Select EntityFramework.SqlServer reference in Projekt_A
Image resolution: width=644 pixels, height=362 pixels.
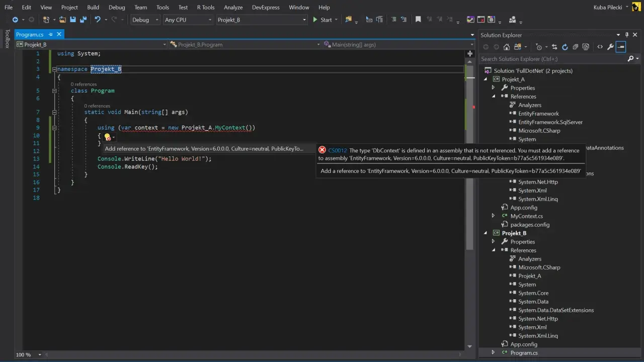(x=550, y=122)
